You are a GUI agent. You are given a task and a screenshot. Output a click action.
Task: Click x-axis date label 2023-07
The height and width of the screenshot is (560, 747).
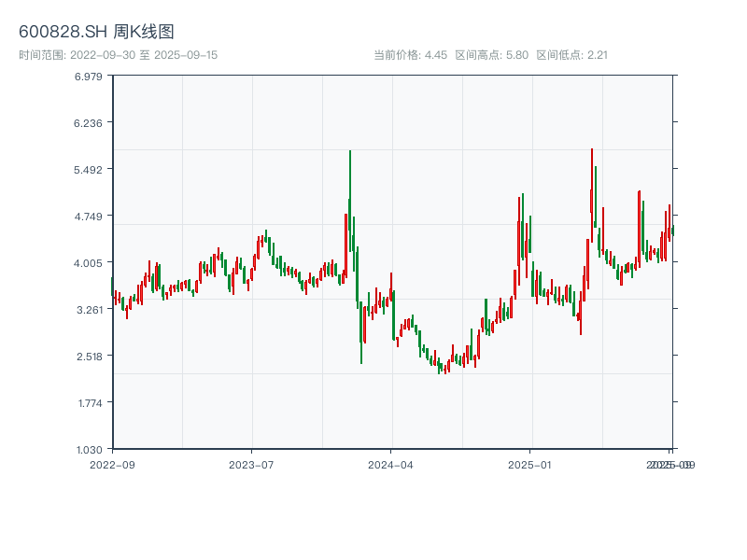click(251, 465)
